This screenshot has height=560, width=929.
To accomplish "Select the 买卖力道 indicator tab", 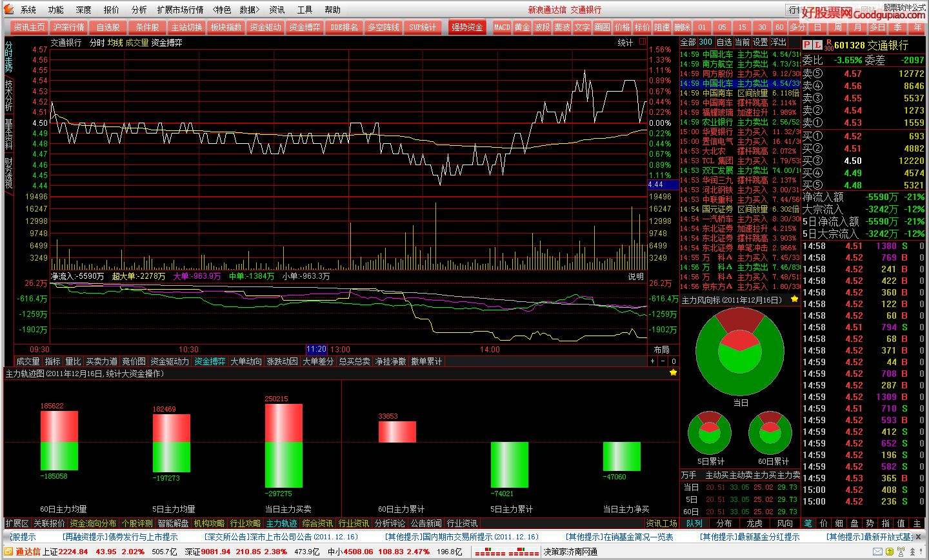I will 102,361.
